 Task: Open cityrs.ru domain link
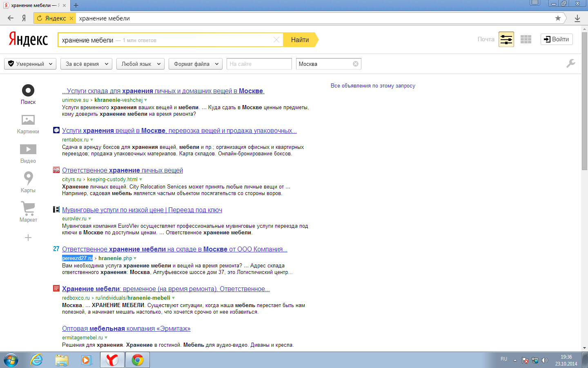[x=71, y=180]
